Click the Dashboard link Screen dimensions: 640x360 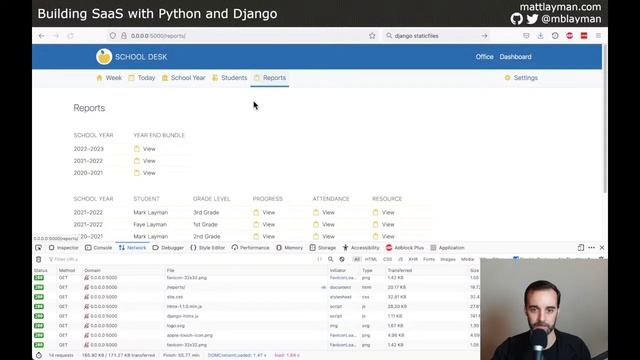pos(516,57)
